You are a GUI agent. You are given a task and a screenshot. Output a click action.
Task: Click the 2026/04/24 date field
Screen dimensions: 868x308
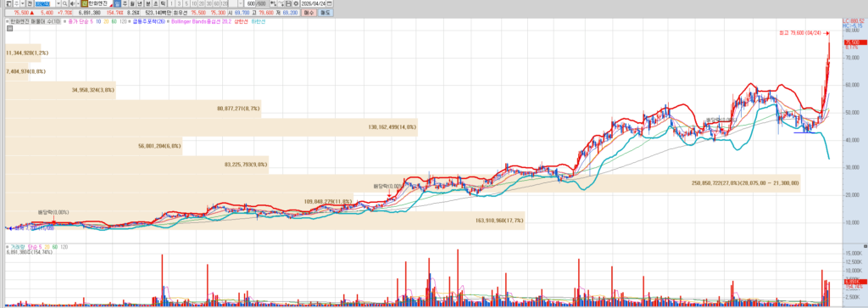(x=314, y=3)
